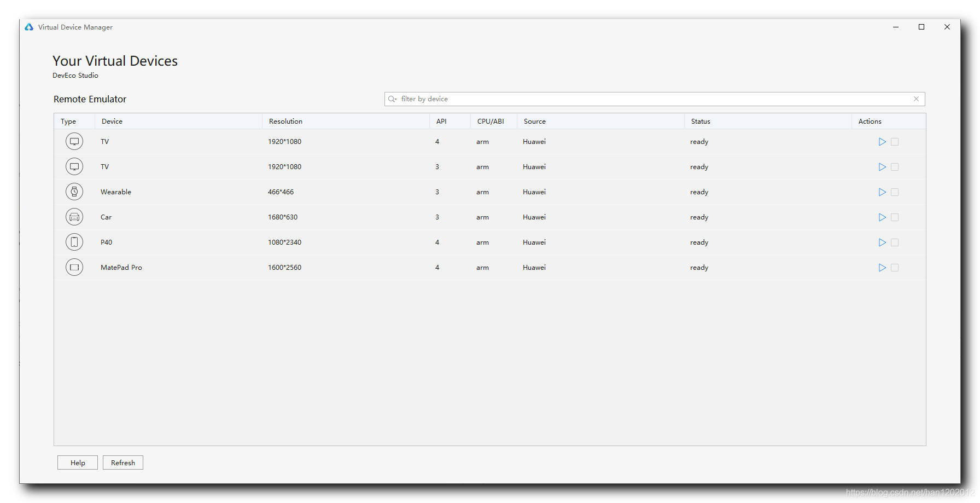Click the 1600*2560 resolution cell
The height and width of the screenshot is (503, 980).
pyautogui.click(x=284, y=268)
